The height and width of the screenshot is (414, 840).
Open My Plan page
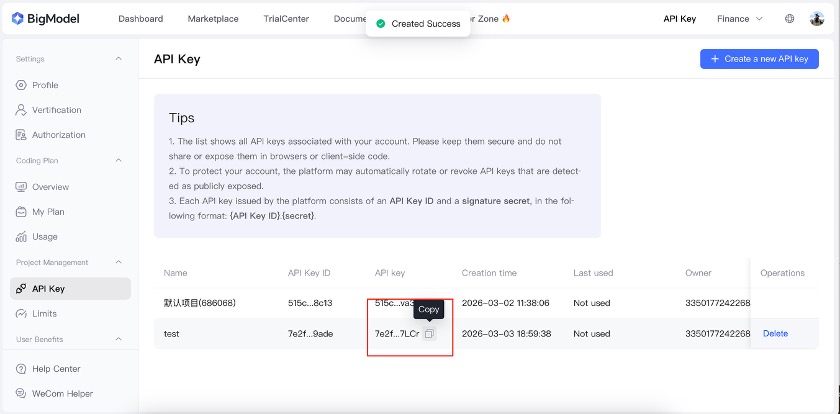click(48, 212)
